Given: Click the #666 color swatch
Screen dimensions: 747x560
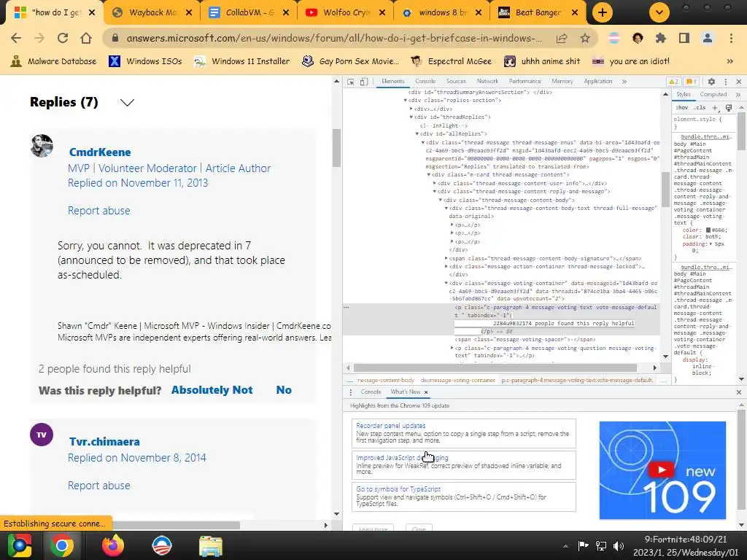Looking at the screenshot, I should click(x=708, y=230).
